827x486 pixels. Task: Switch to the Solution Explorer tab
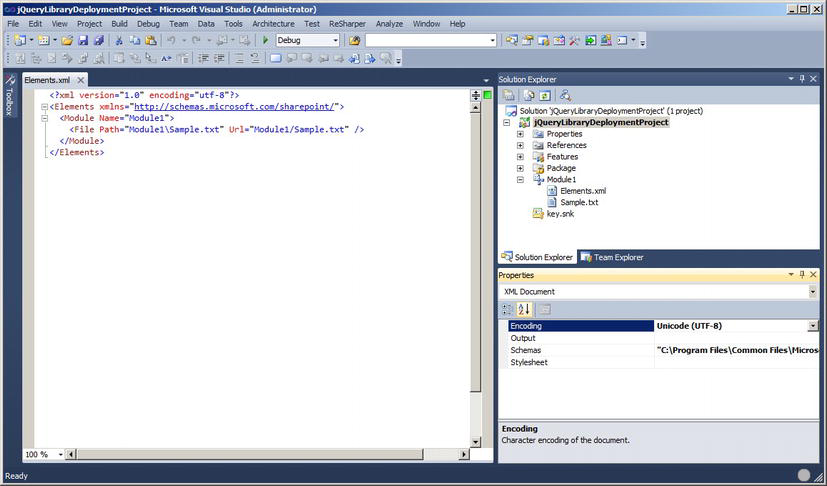click(537, 258)
